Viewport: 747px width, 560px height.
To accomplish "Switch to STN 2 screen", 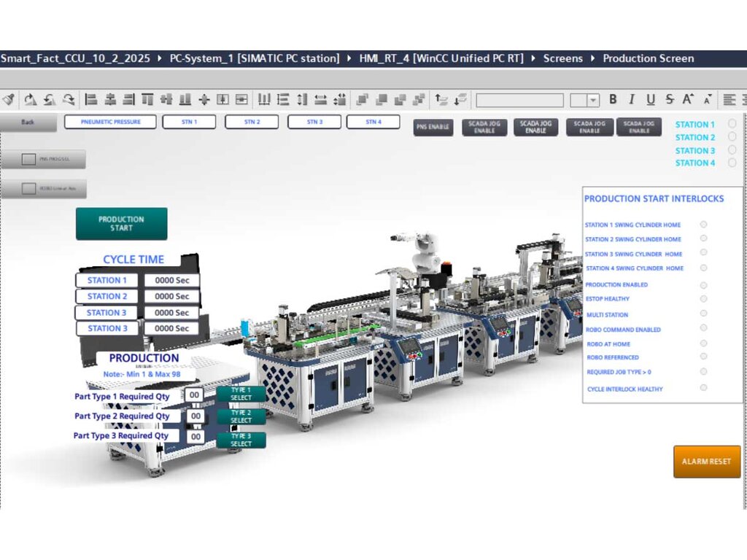I will [x=252, y=122].
